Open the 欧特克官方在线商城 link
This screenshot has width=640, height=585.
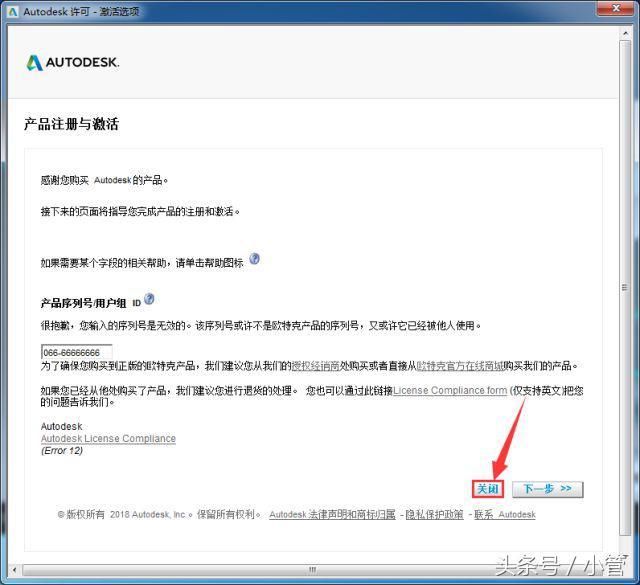pos(460,366)
